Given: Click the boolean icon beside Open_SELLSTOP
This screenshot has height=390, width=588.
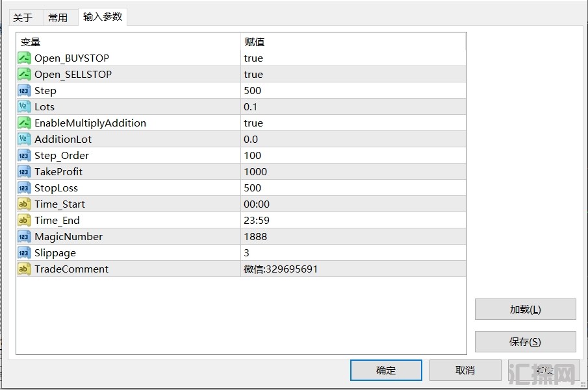Looking at the screenshot, I should 24,75.
